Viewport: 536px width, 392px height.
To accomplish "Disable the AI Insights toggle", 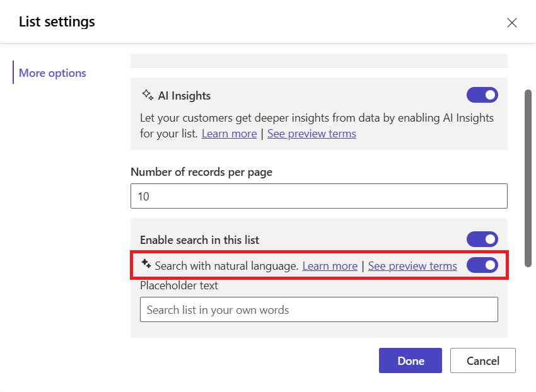I will tap(482, 95).
